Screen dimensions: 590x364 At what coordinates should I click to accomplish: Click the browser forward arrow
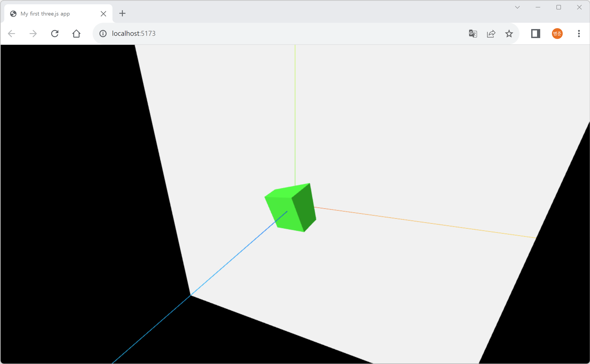click(33, 34)
